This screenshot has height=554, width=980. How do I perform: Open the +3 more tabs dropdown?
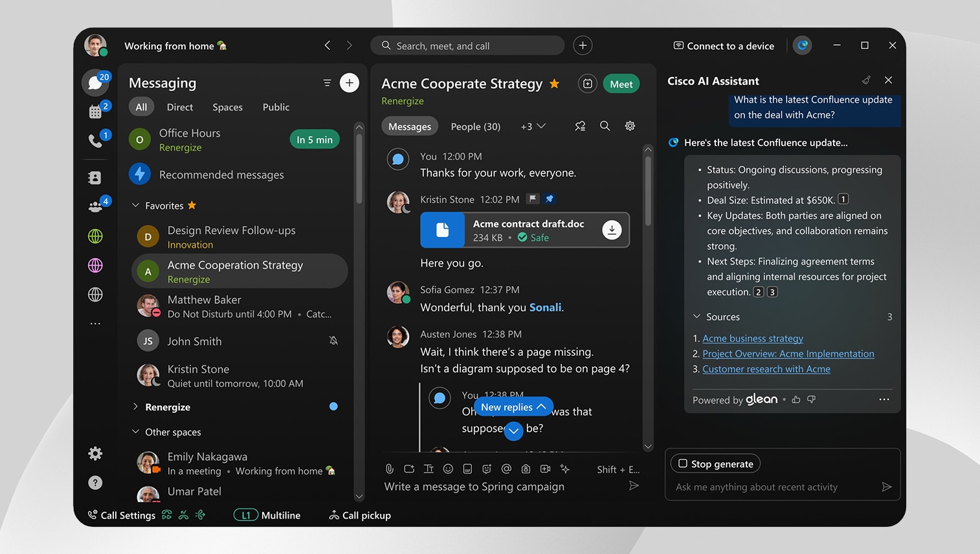point(533,126)
